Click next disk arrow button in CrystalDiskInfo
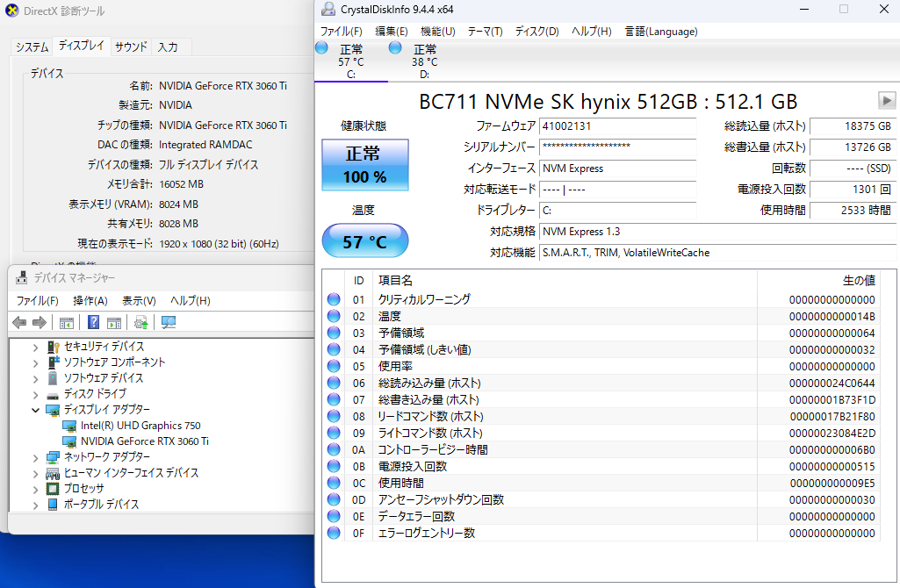The image size is (900, 588). tap(887, 101)
